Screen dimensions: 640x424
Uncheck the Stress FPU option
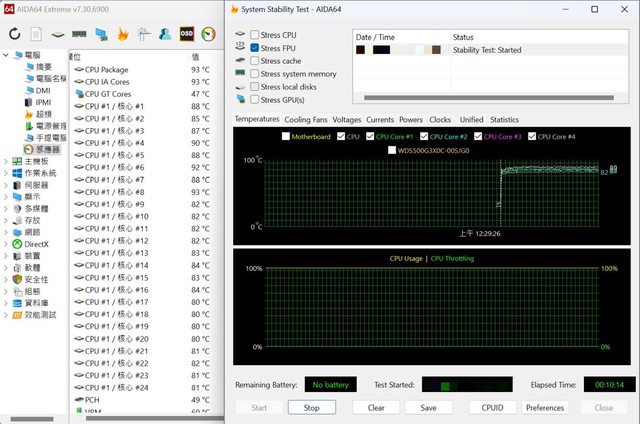pos(255,48)
